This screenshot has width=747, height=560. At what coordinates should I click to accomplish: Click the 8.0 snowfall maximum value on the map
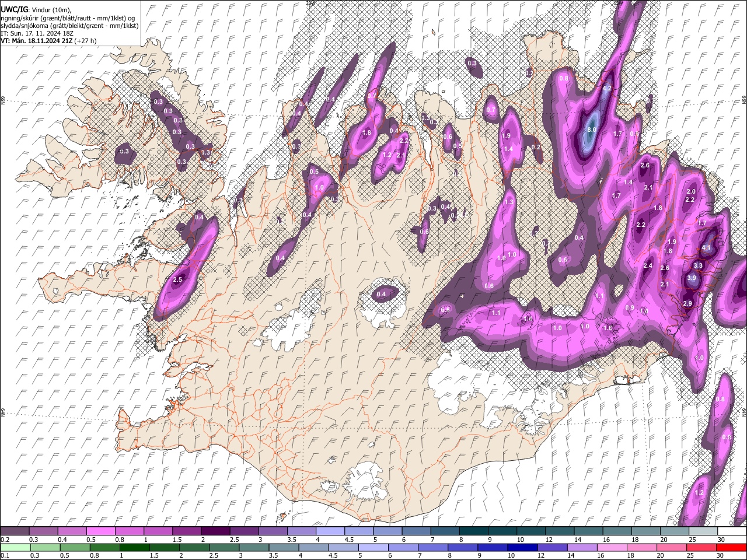click(x=592, y=129)
